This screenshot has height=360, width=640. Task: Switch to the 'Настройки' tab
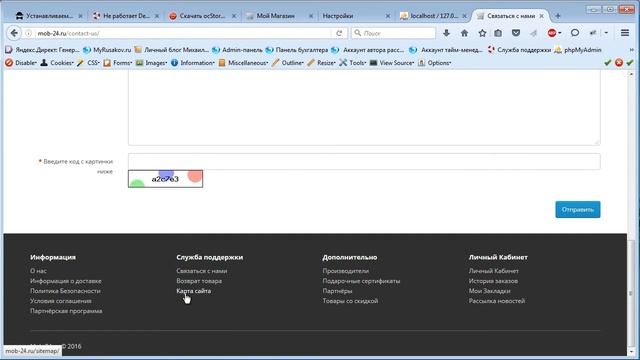pyautogui.click(x=338, y=16)
